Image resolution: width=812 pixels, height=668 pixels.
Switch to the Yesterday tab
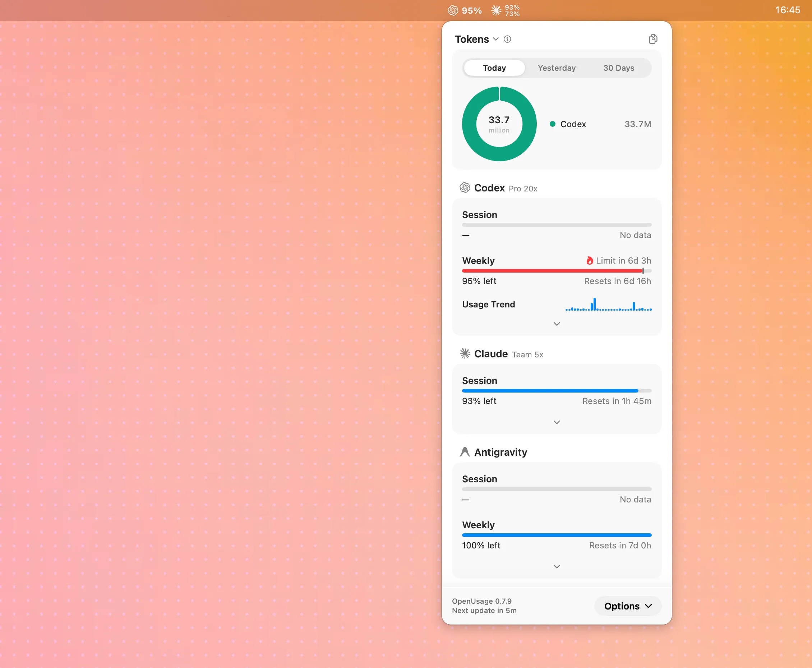click(556, 68)
